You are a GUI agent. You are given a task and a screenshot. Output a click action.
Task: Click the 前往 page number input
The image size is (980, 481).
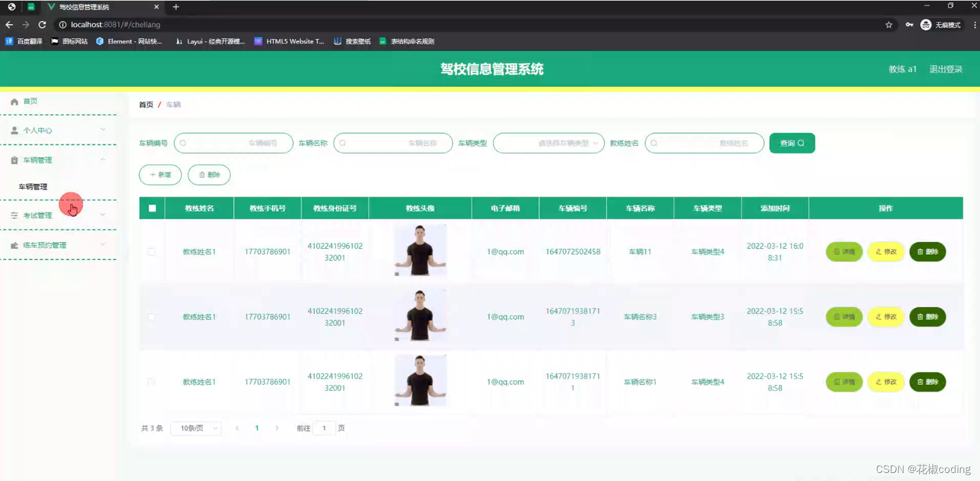[324, 428]
